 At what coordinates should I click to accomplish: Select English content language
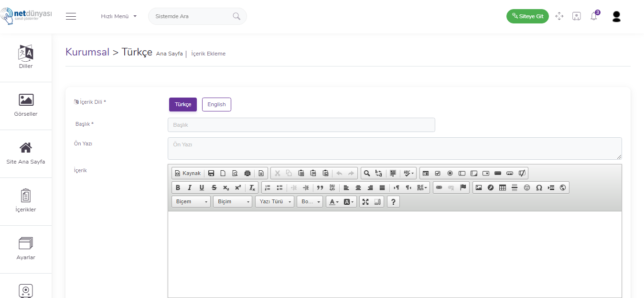click(216, 104)
